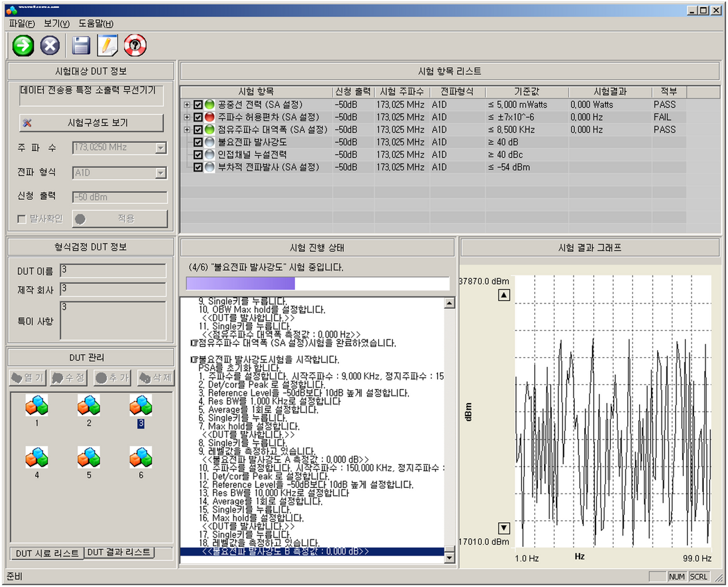Image resolution: width=728 pixels, height=587 pixels.
Task: Select DUT sample icon number 5
Action: pyautogui.click(x=89, y=457)
